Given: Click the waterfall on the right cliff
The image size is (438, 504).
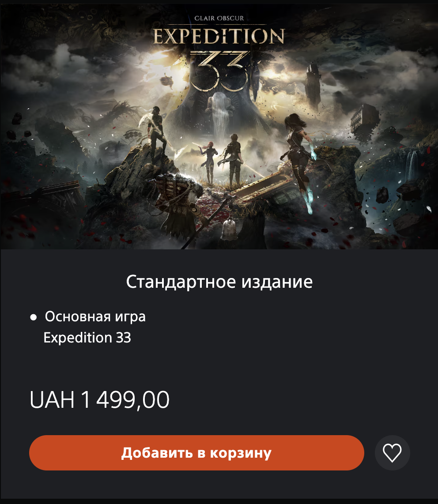Looking at the screenshot, I should [412, 165].
